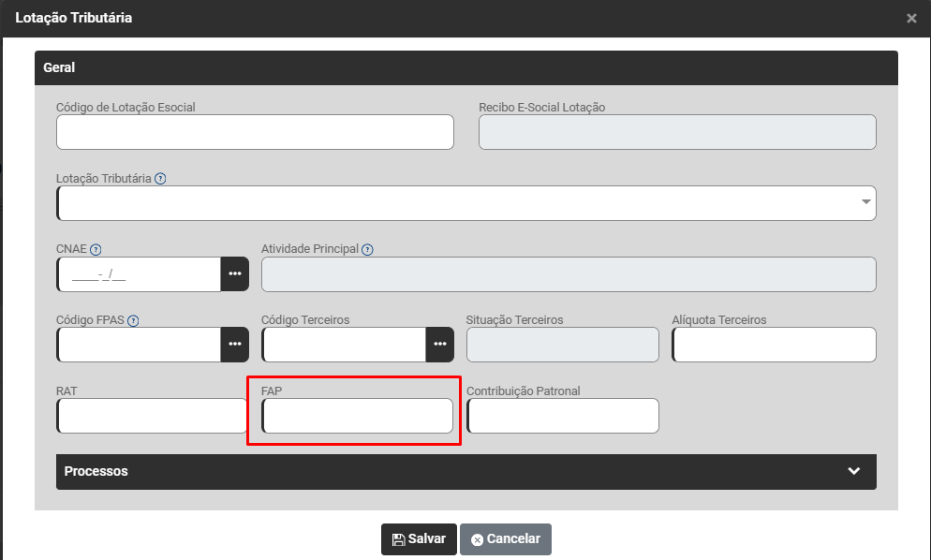Focus the Código FPAS input field

point(139,345)
